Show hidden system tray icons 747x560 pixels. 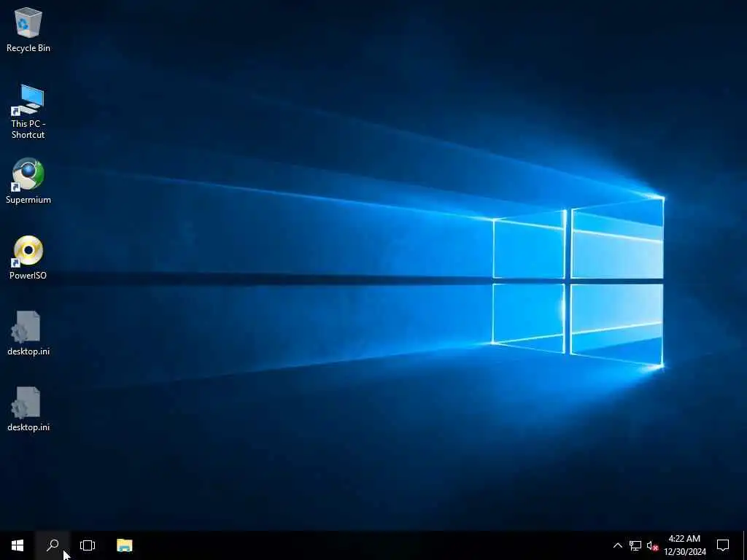click(617, 545)
